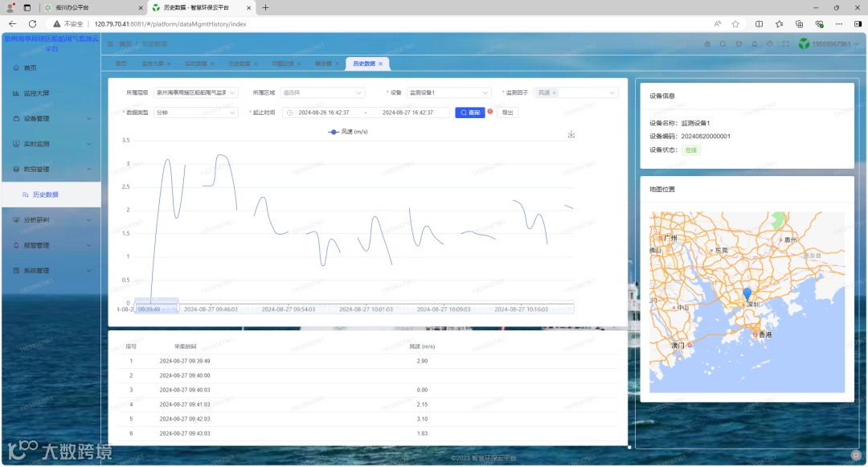This screenshot has width=868, height=467.
Task: Click the search icon in header
Action: [x=723, y=43]
